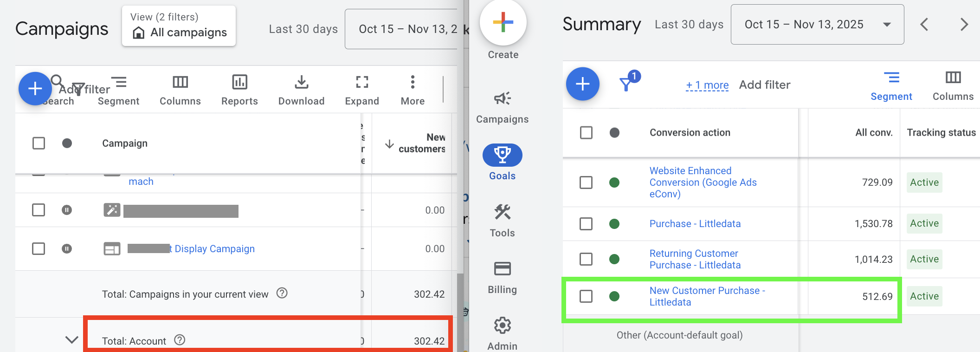This screenshot has height=352, width=980.
Task: Expand the campaigns table view
Action: (362, 91)
